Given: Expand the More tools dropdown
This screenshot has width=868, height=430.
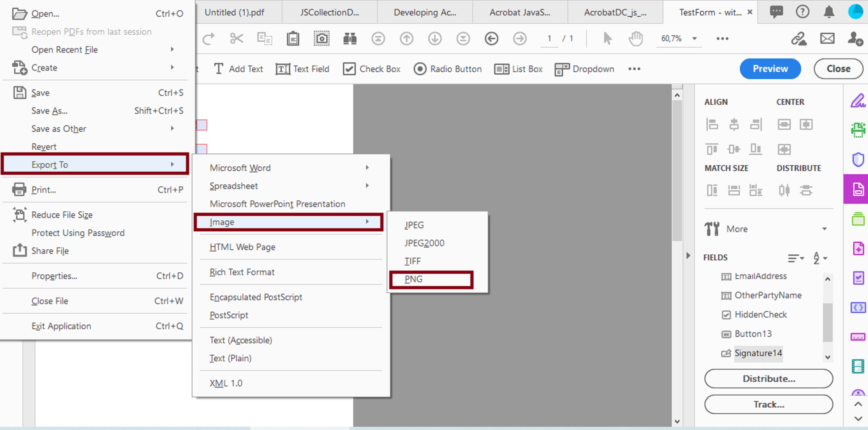Looking at the screenshot, I should 824,229.
